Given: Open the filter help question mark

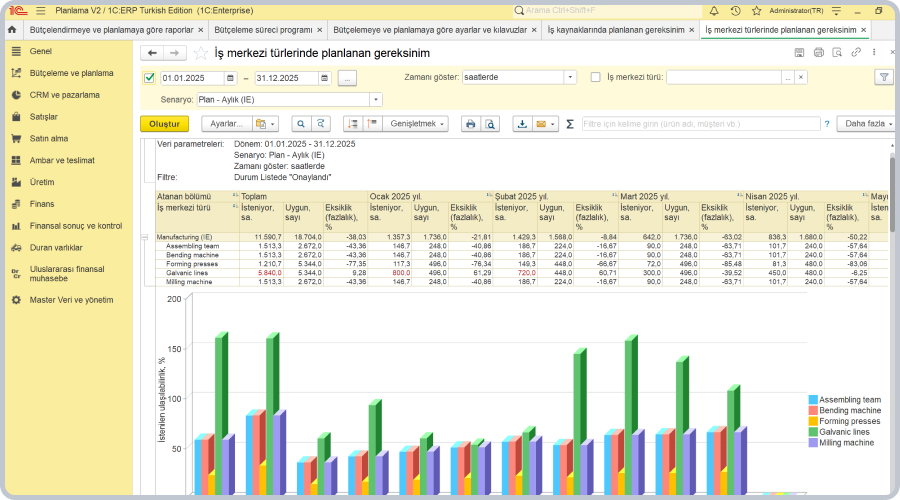Looking at the screenshot, I should [x=827, y=123].
